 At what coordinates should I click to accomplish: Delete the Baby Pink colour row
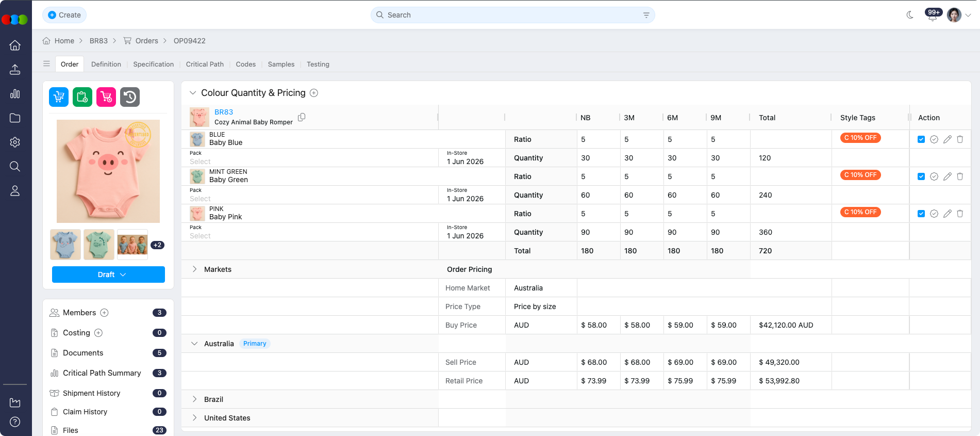pos(960,214)
